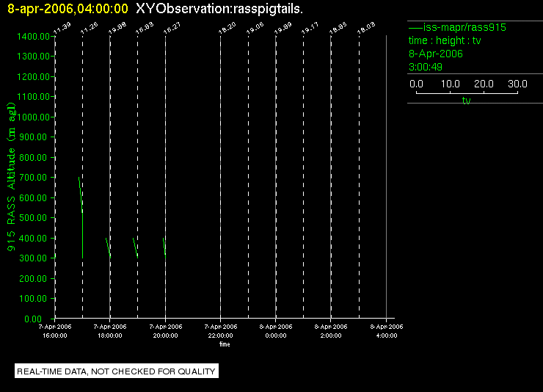
Task: Click the '1300.00' altitude tick label
Action: pos(33,56)
